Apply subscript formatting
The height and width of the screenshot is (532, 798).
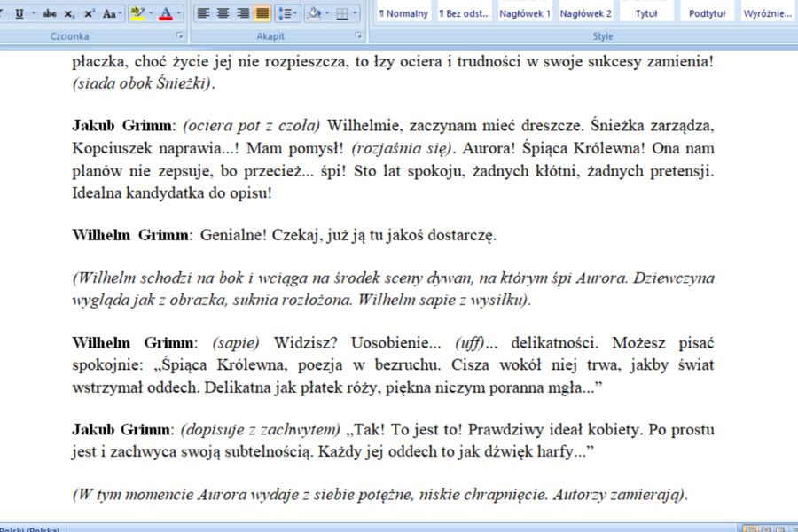pyautogui.click(x=70, y=13)
